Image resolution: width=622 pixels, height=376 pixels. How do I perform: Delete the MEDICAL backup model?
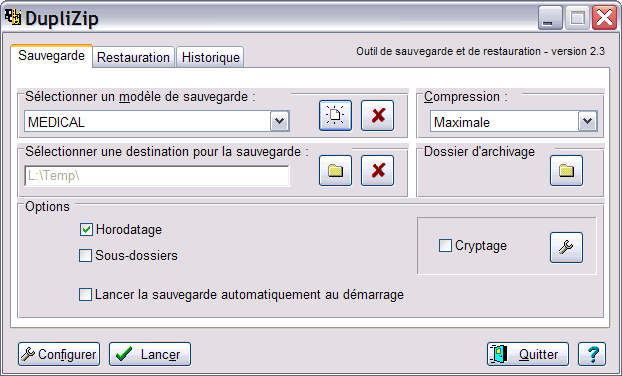click(x=377, y=115)
